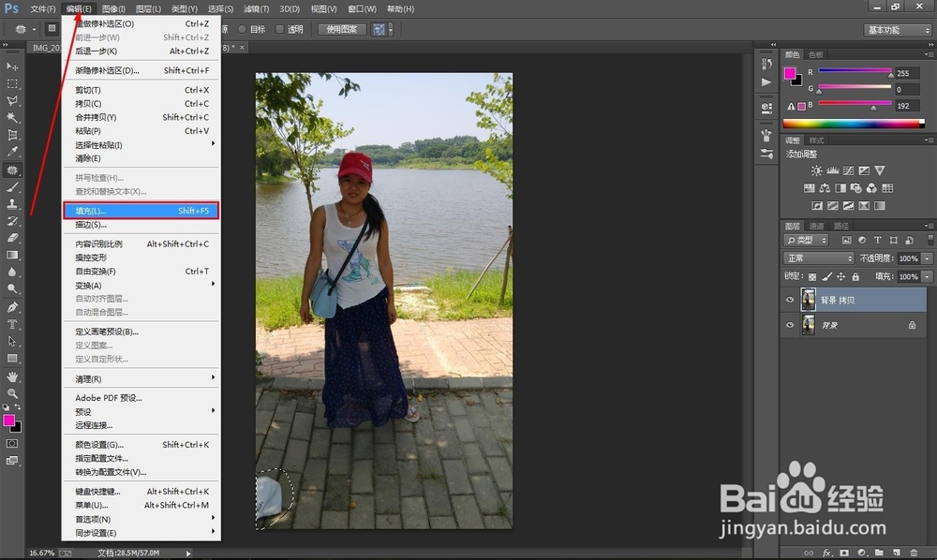Add an Invert adjustment
Screen dimensions: 937x560
(817, 205)
